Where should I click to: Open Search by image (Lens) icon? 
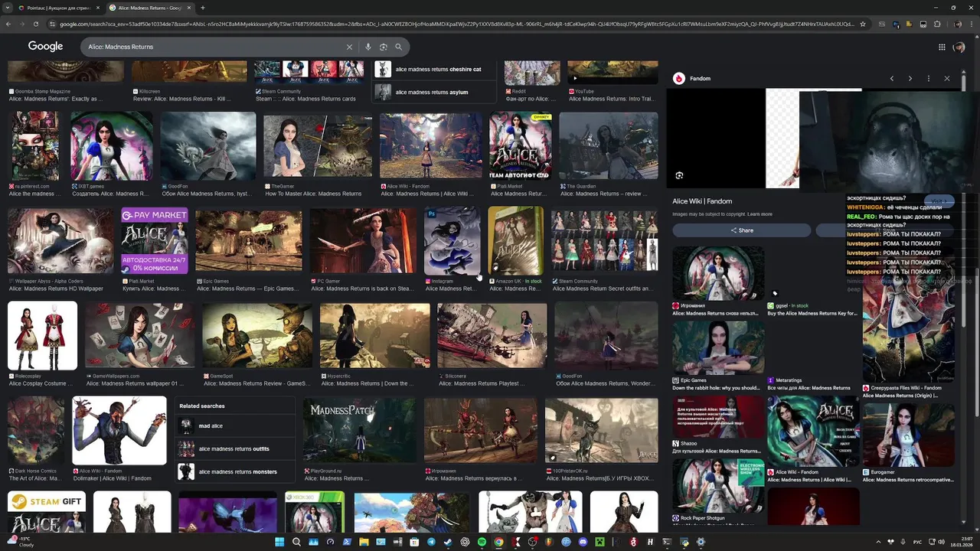[x=384, y=47]
